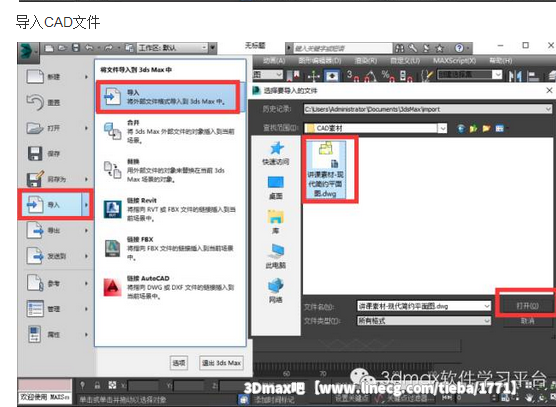Click the go-back globe icon in file dialog

point(461,128)
